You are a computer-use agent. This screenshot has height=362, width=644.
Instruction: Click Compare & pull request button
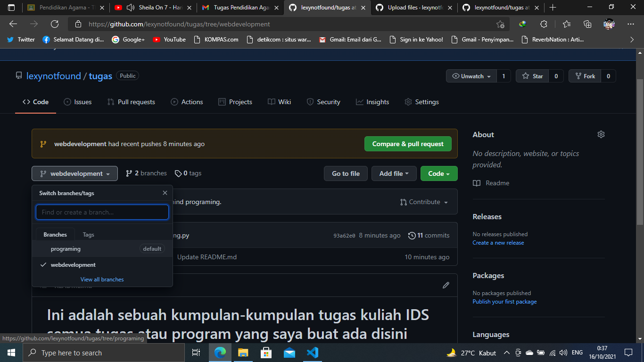408,144
